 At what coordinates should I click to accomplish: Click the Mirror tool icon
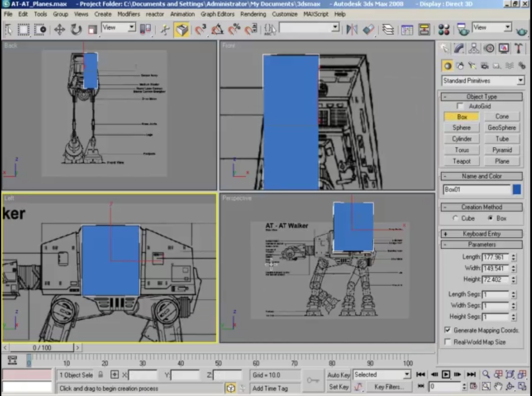pos(352,30)
